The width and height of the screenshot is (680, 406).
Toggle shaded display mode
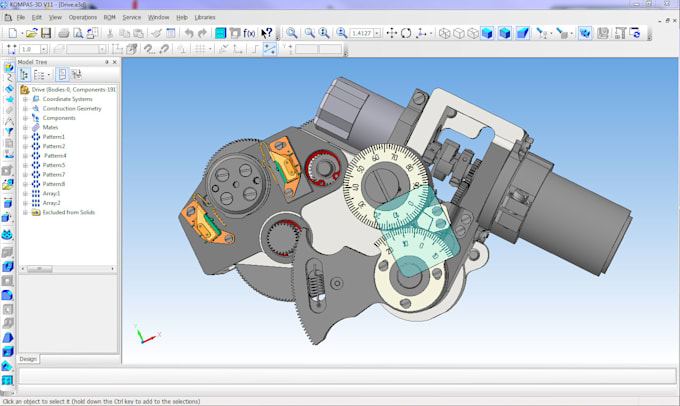click(488, 33)
